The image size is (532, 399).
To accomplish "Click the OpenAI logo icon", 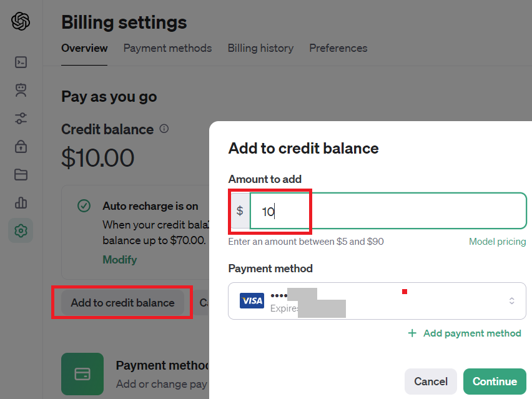I will coord(21,21).
